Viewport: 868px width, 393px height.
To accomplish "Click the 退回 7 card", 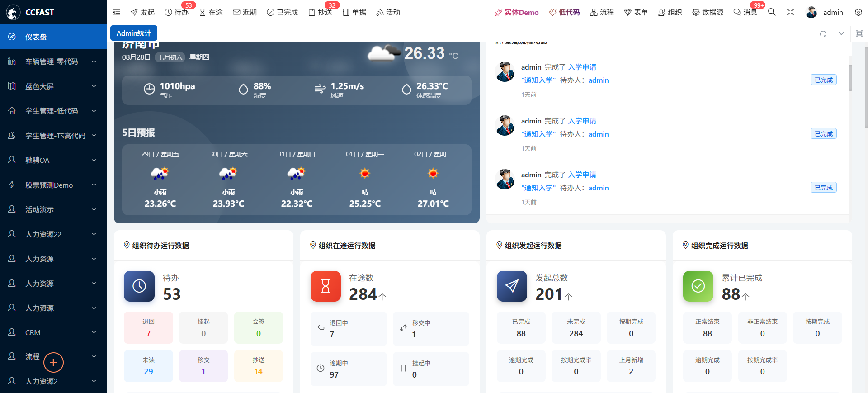I will [x=148, y=327].
